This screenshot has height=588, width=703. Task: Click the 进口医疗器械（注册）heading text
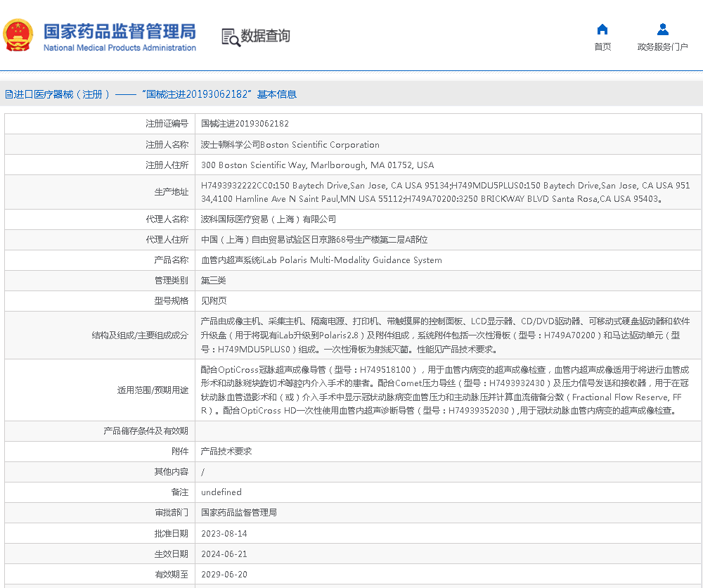pyautogui.click(x=62, y=94)
